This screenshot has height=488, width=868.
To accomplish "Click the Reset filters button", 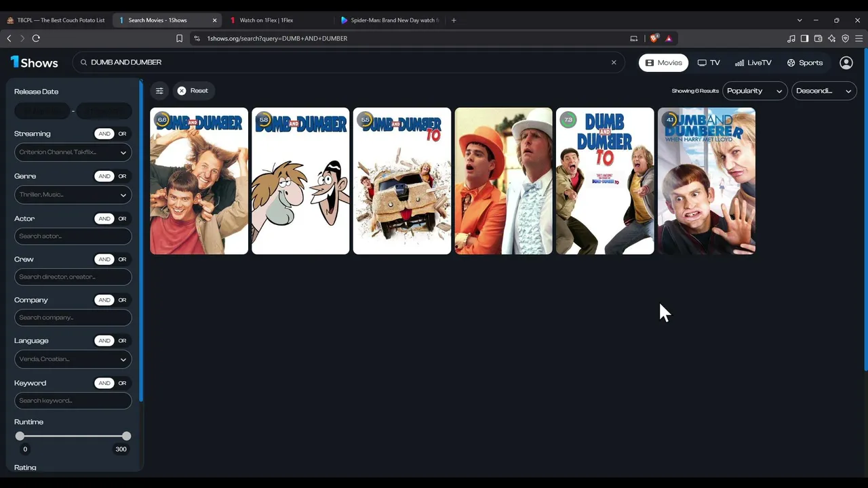I will (193, 91).
